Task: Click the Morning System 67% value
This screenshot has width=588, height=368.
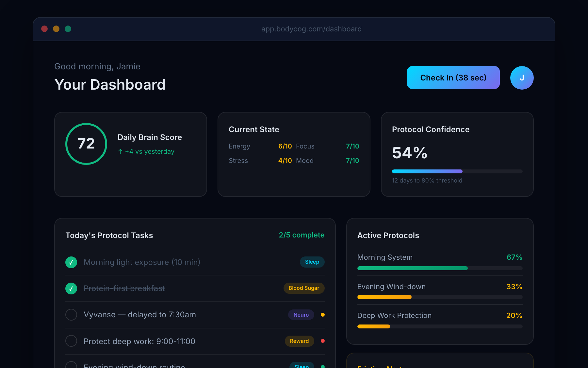Action: click(514, 257)
